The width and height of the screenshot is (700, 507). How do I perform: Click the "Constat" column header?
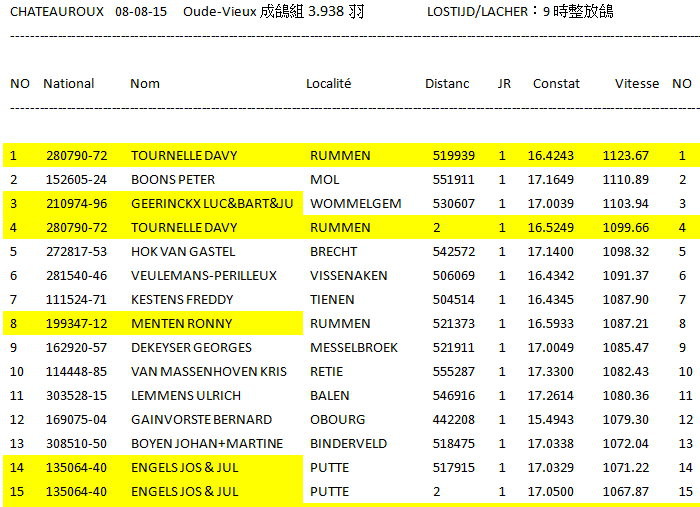point(556,84)
